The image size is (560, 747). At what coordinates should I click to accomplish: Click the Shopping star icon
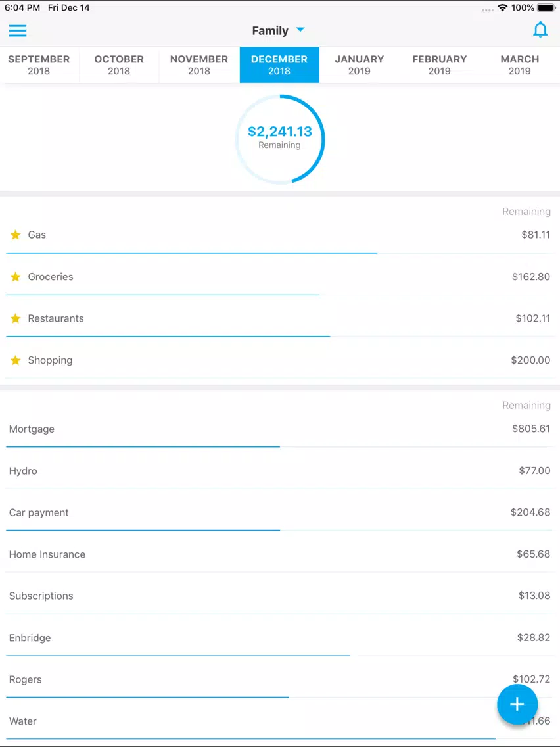coord(16,360)
